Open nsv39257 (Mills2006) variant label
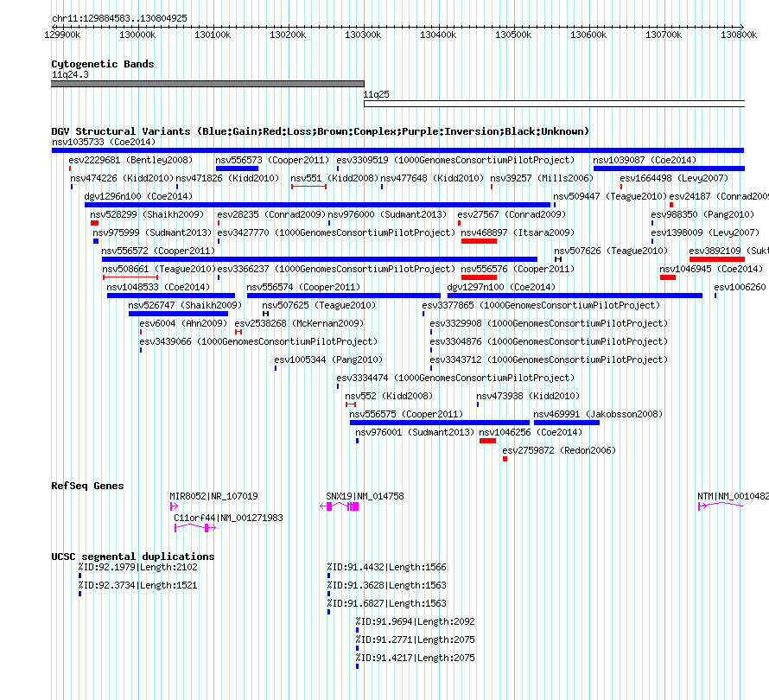769x700 pixels. pyautogui.click(x=542, y=178)
